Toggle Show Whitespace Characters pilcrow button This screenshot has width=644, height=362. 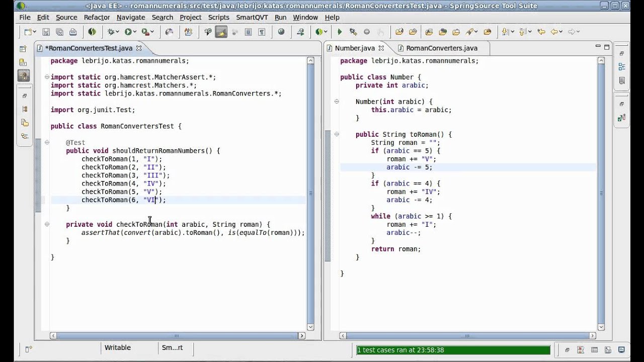262,32
